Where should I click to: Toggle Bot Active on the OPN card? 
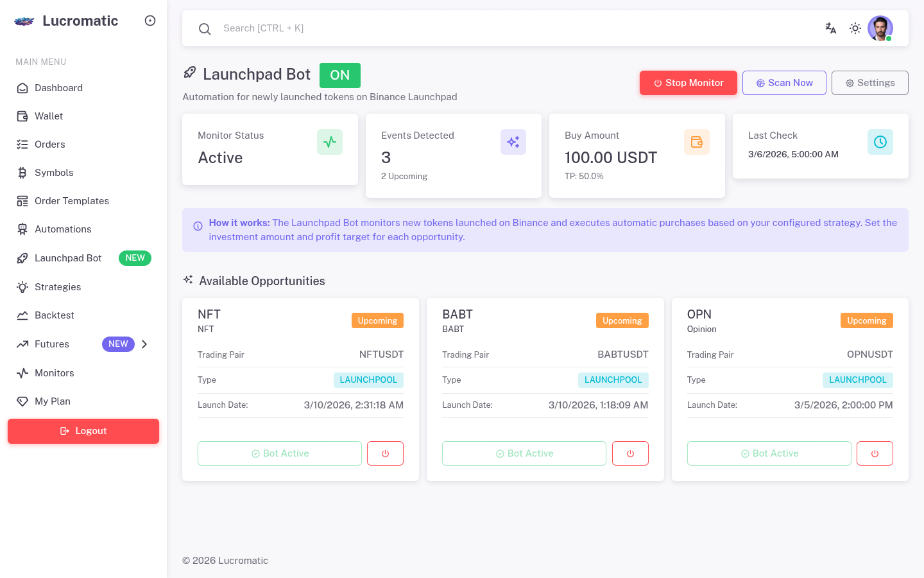coord(769,453)
